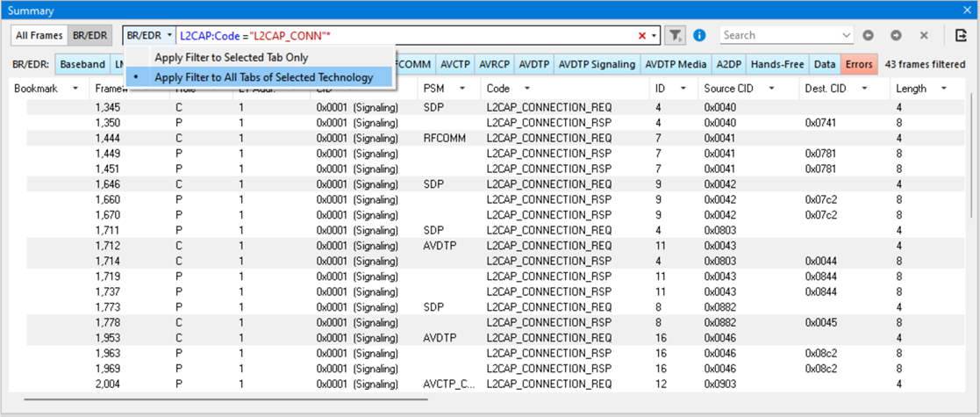The width and height of the screenshot is (980, 417).
Task: Select frame 1,345 row
Action: pos(494,107)
